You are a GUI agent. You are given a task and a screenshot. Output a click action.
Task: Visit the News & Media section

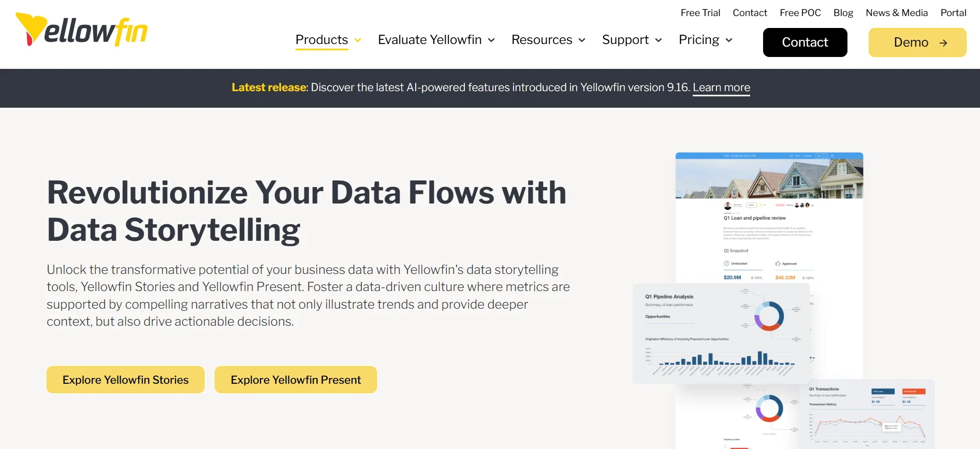[x=897, y=12]
